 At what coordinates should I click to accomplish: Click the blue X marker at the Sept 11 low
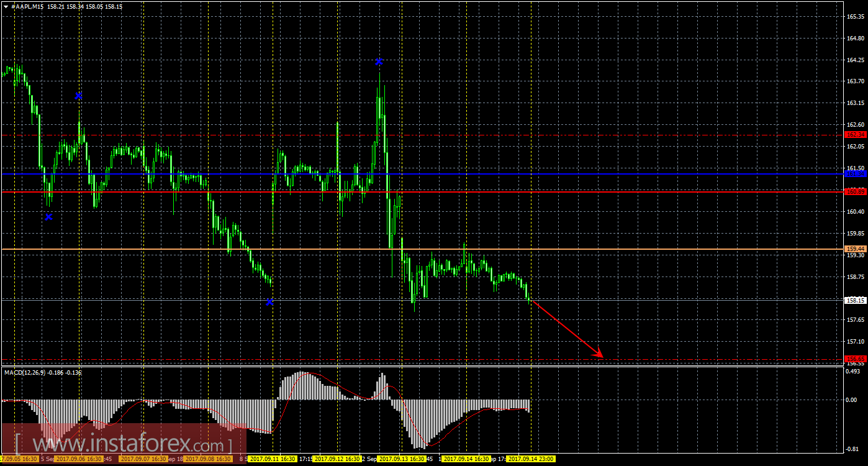click(270, 301)
